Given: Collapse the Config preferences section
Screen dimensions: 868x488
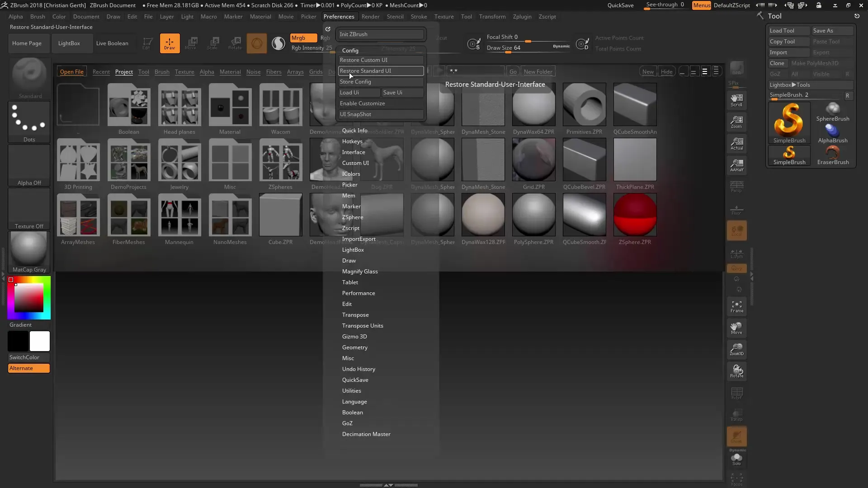Looking at the screenshot, I should pyautogui.click(x=350, y=51).
